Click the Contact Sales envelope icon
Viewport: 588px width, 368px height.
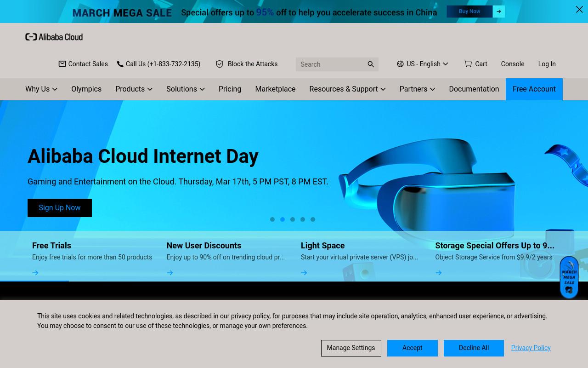(62, 64)
